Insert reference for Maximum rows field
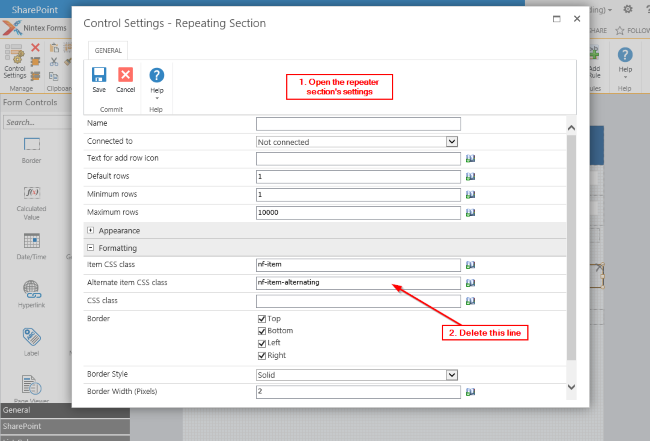This screenshot has width=650, height=441. 470,213
